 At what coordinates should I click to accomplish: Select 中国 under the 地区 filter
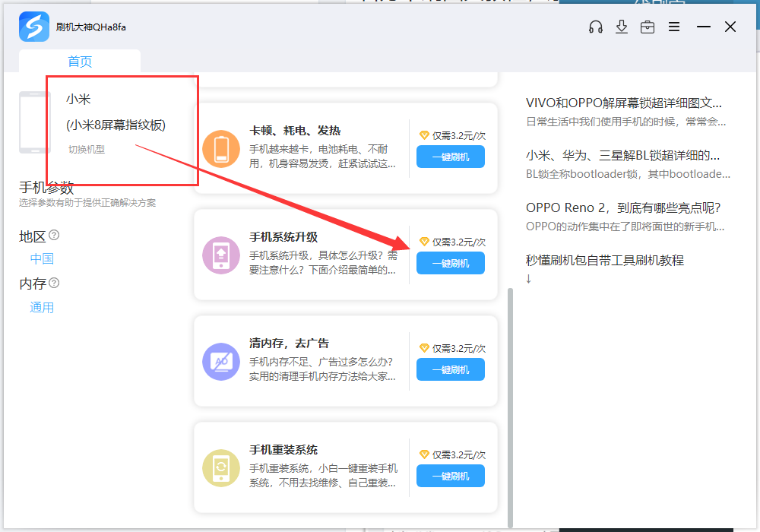click(41, 258)
